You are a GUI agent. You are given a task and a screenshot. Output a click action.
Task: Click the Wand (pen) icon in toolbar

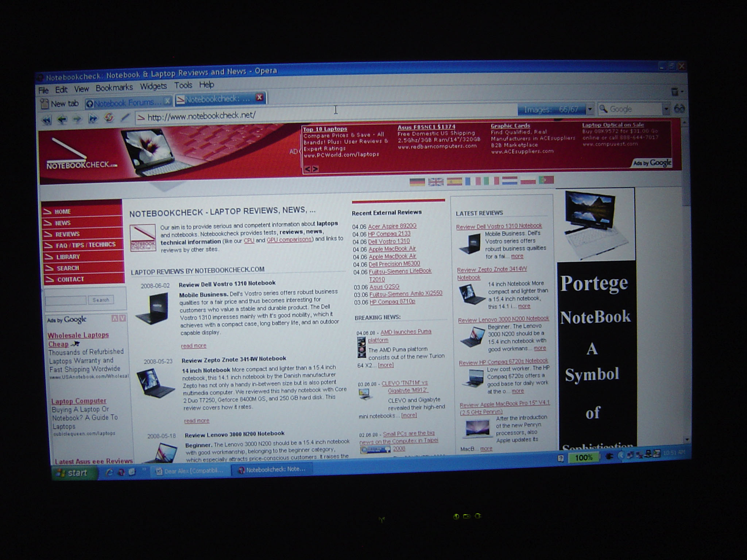tap(125, 117)
